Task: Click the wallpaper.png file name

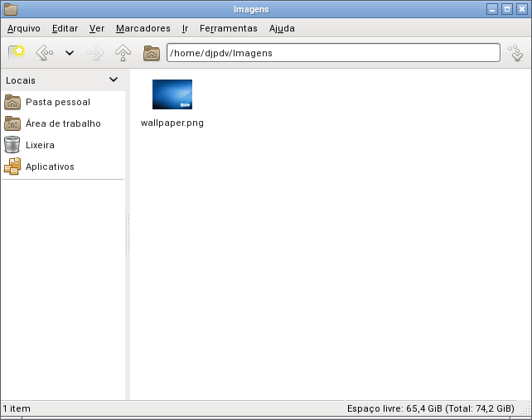Action: tap(172, 123)
